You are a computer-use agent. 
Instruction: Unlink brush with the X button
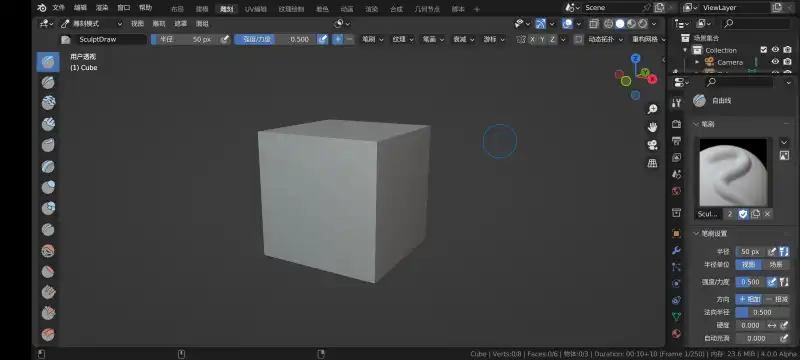767,214
